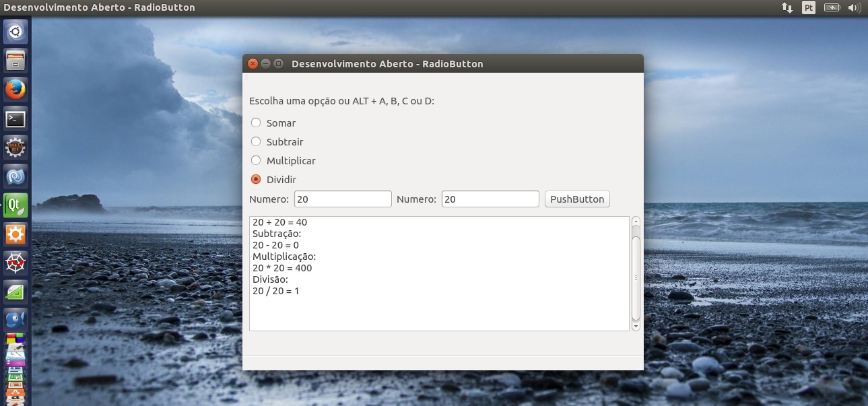Open the Terminal launcher icon
Viewport: 868px width, 406px height.
15,119
